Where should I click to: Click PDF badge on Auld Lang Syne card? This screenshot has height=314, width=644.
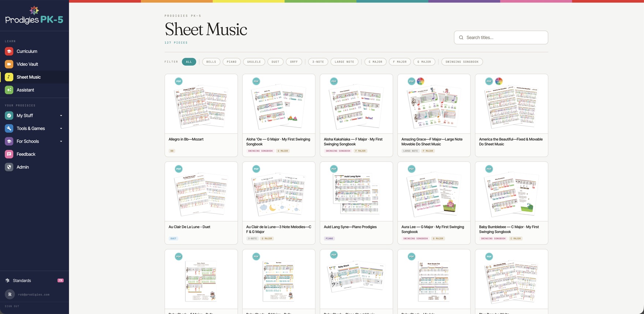point(334,169)
